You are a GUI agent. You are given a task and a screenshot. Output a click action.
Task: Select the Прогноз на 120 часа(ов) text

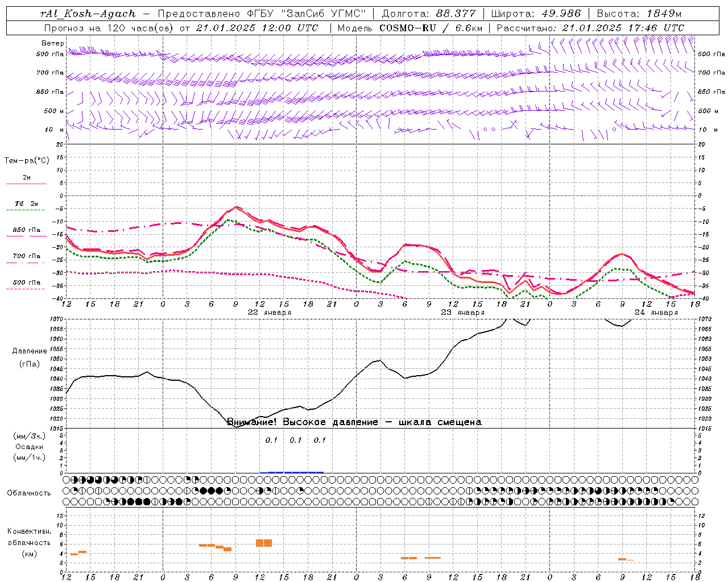[x=109, y=28]
